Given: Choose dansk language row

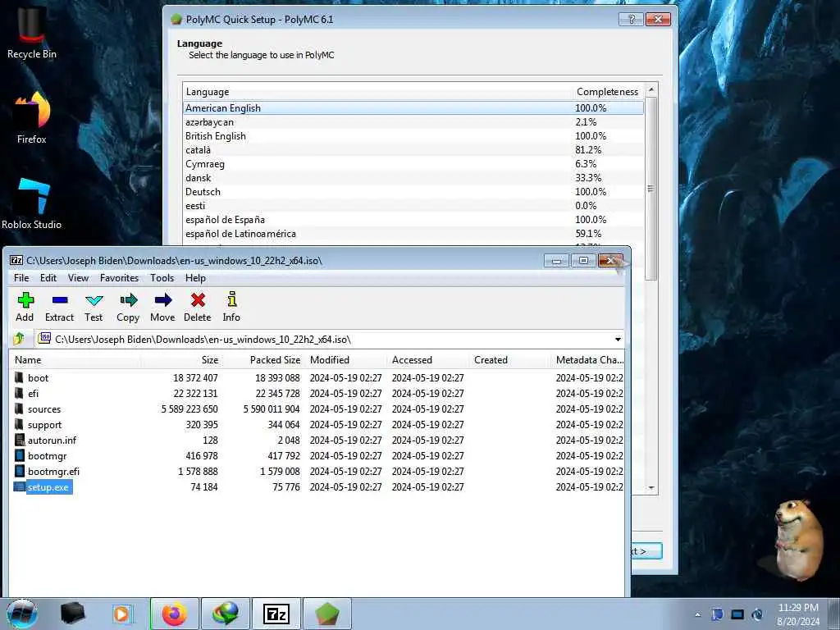Looking at the screenshot, I should [x=413, y=178].
